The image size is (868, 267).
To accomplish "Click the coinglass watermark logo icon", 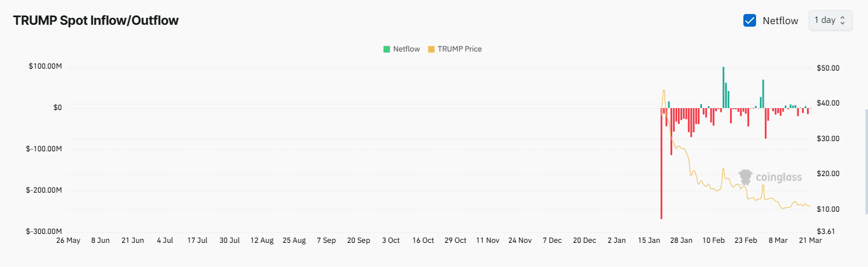I will [745, 177].
